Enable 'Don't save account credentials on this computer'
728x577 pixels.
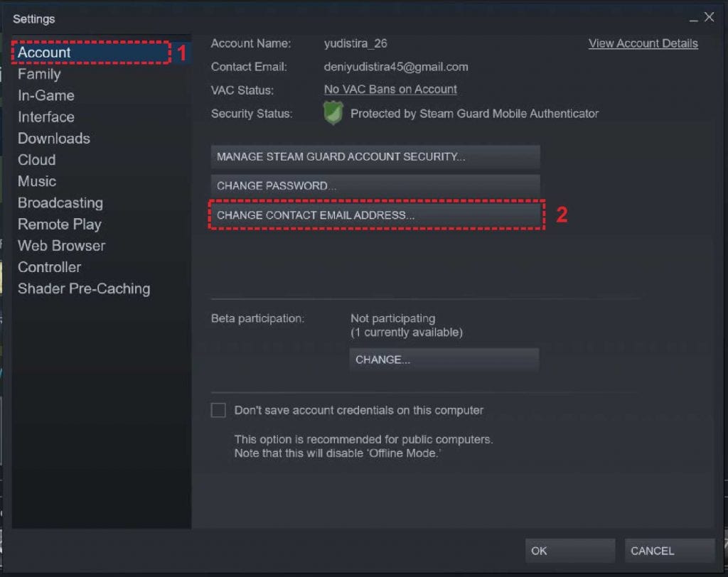click(x=218, y=410)
